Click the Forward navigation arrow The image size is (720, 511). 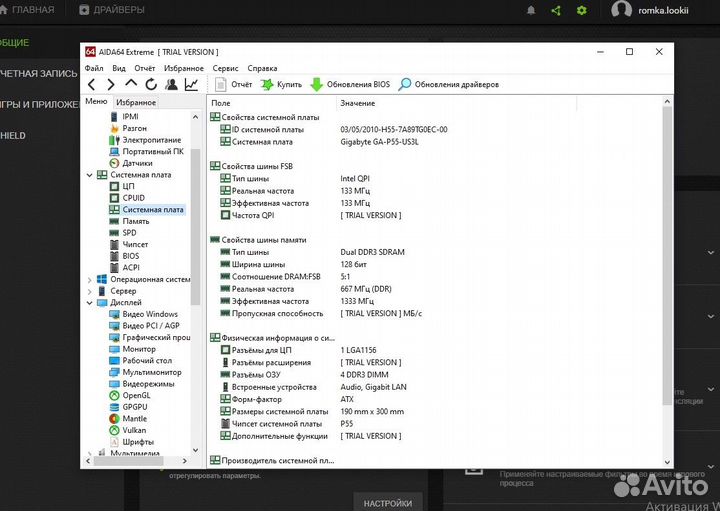[111, 85]
